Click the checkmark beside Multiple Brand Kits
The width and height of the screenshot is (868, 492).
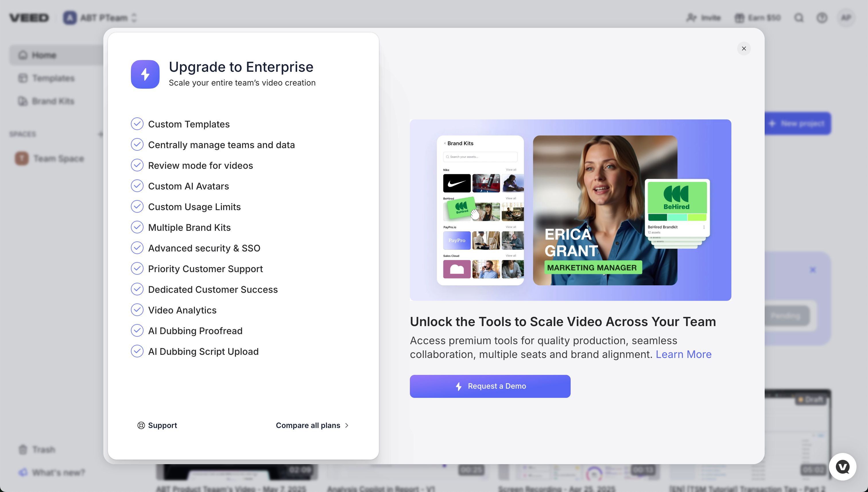point(137,227)
